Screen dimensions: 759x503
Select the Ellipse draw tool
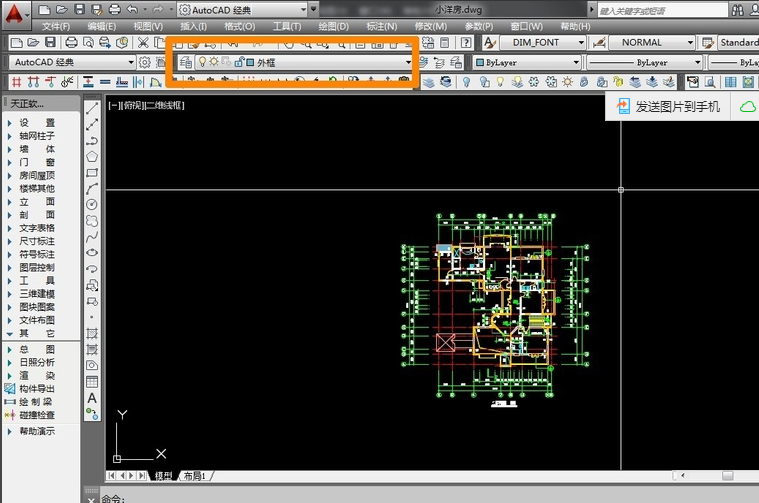[x=92, y=253]
